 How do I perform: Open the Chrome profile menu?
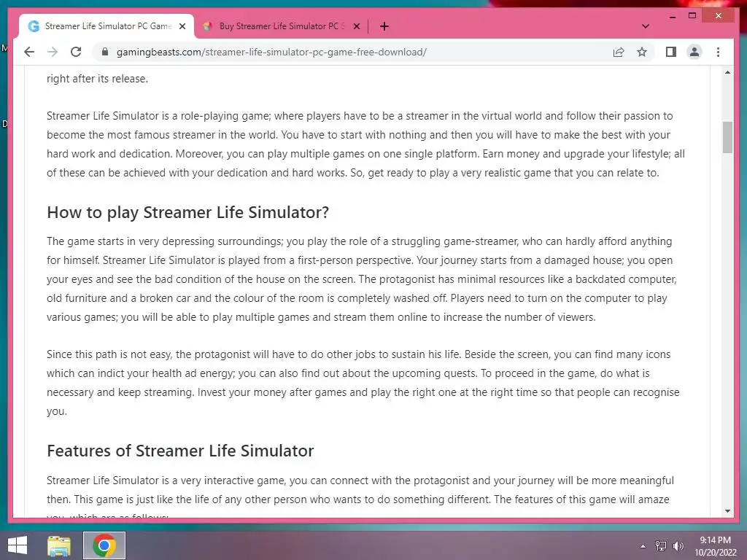(694, 52)
